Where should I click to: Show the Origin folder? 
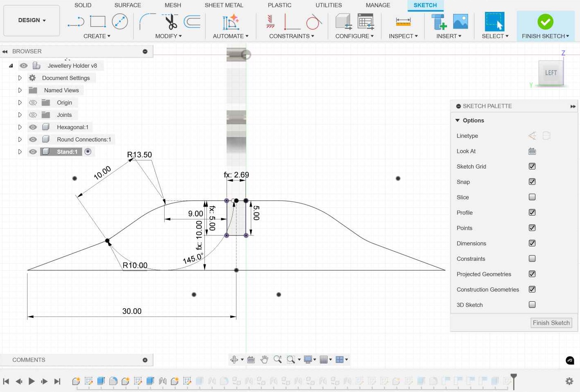pyautogui.click(x=33, y=103)
